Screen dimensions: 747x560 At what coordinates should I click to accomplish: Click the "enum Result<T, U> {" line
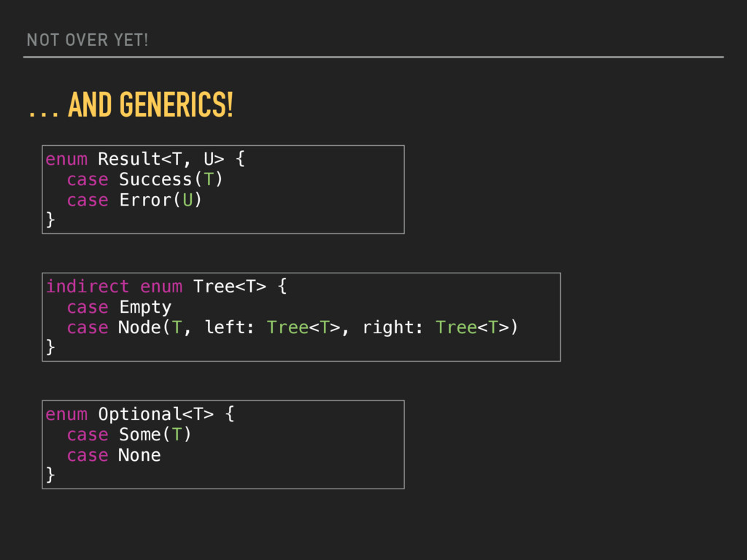click(x=145, y=159)
